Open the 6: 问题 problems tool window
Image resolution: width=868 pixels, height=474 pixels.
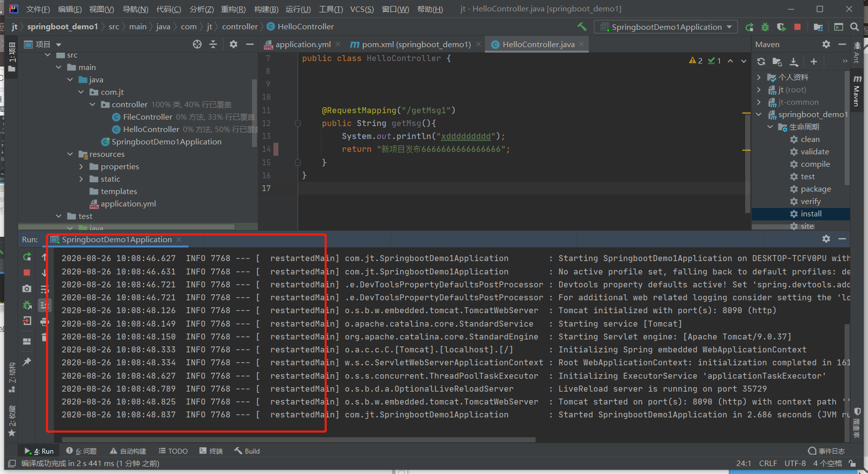[81, 451]
